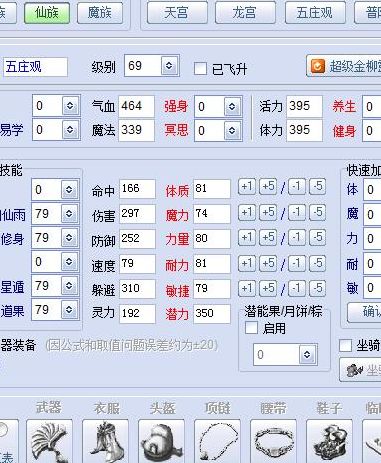Viewport: 381px width, 463px height.
Task: Check the 已飞升 checkbox
Action: coord(200,69)
